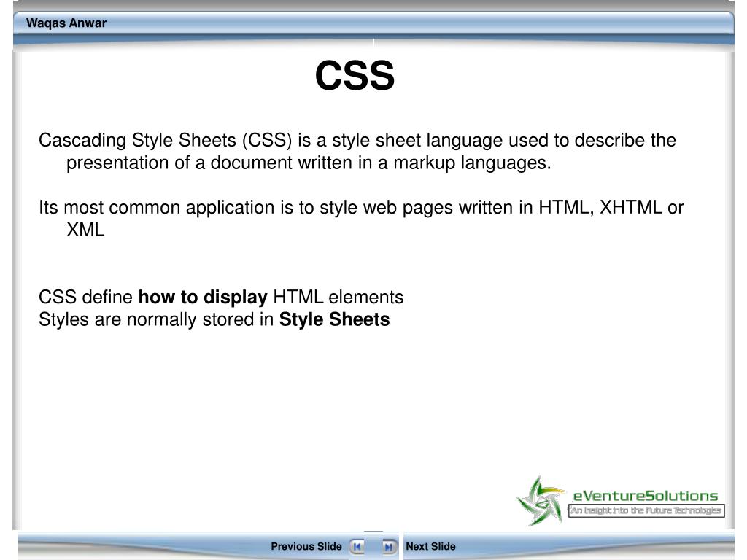Click the line "presentation of a document written"
This screenshot has width=747, height=560.
[209, 163]
